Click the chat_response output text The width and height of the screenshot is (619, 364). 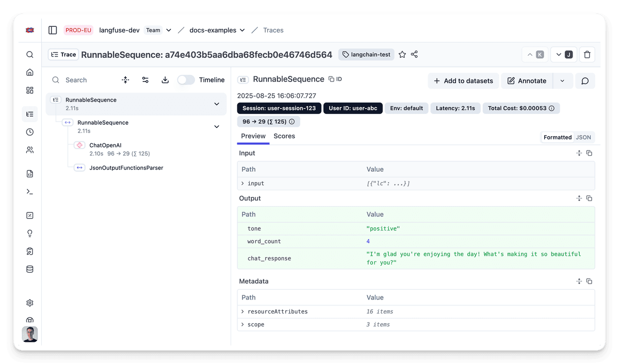(474, 258)
